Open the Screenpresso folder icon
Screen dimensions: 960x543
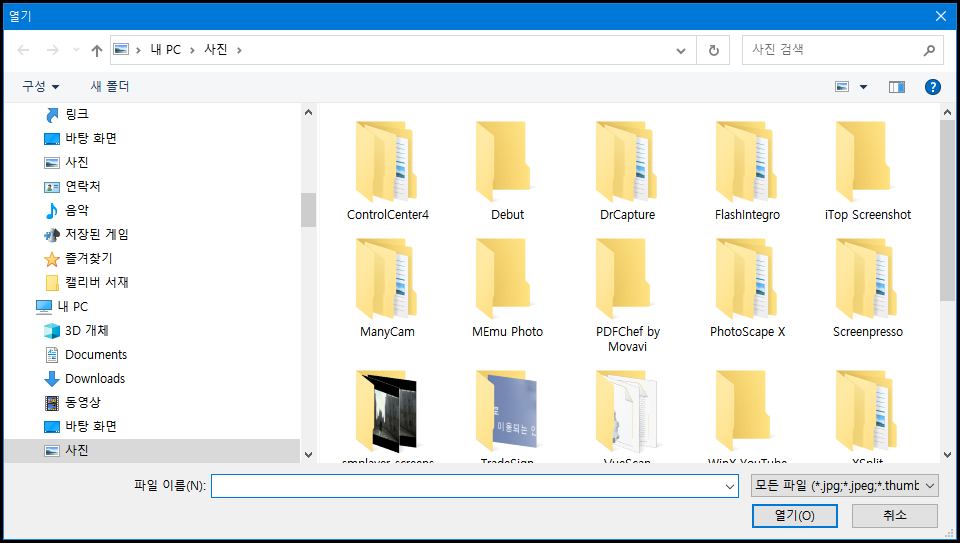866,279
